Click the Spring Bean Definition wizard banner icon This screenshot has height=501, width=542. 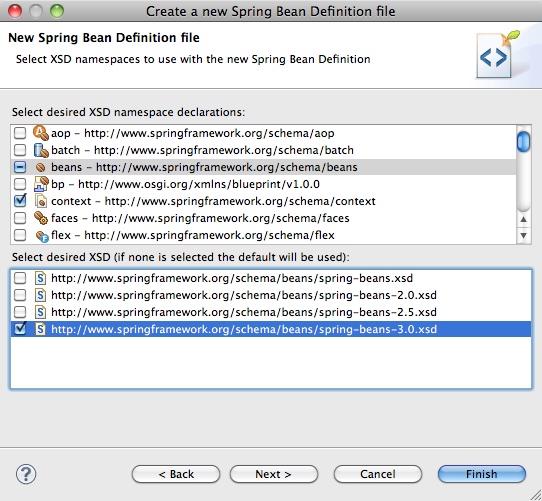(x=497, y=55)
